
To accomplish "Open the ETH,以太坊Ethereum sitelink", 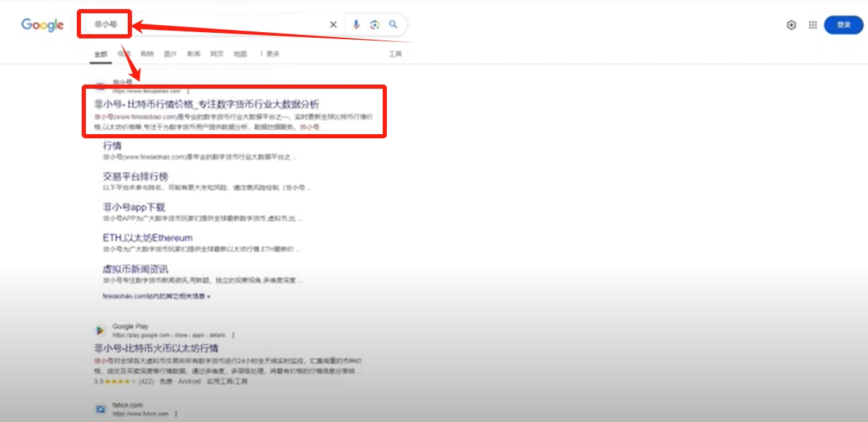I will point(147,238).
